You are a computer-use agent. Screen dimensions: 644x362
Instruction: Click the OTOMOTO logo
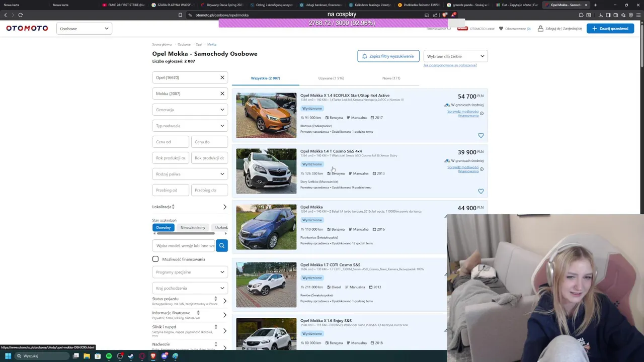(27, 28)
